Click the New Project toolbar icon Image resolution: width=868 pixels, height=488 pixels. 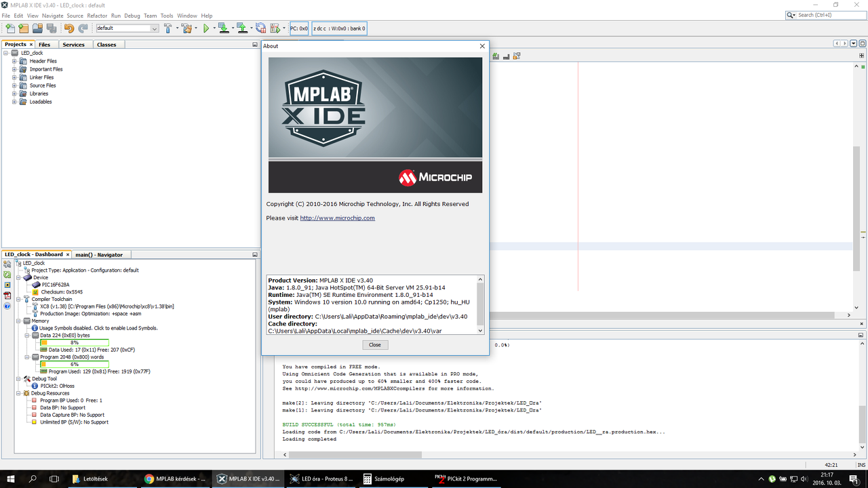tap(24, 28)
